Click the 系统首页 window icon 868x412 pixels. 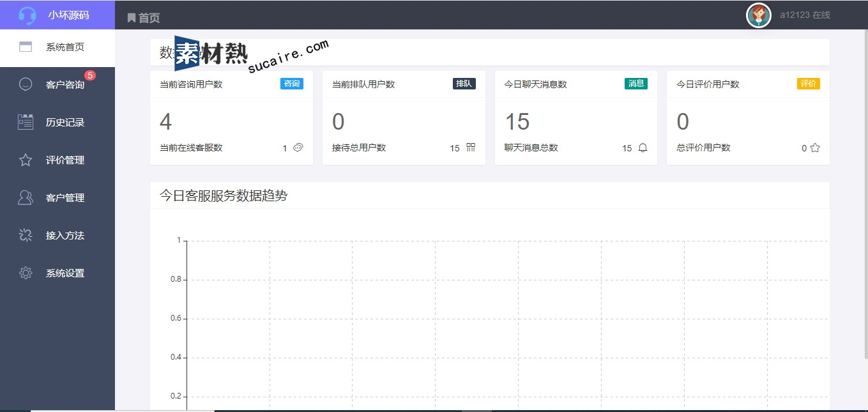click(x=26, y=47)
